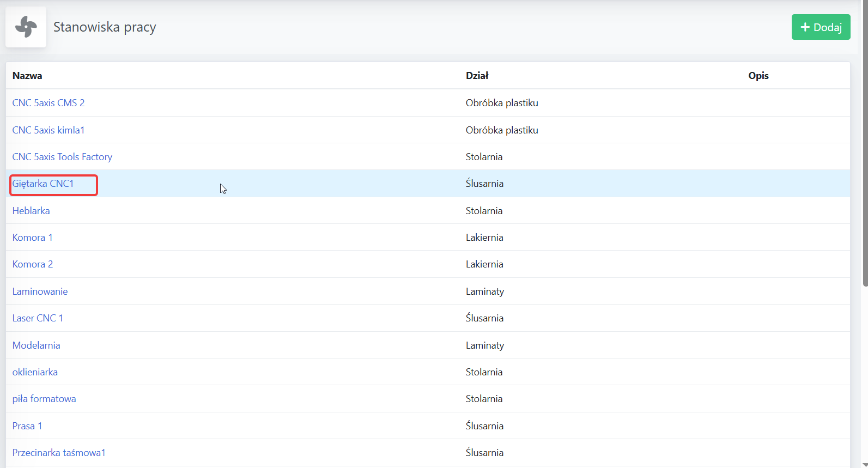Click the fan icon beside Stanowiska pracy

[x=26, y=27]
